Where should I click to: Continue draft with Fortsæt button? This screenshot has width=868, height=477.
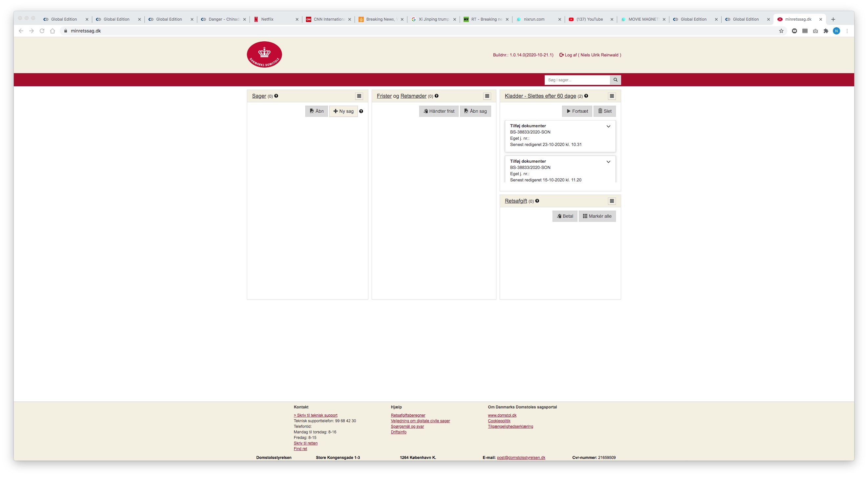[577, 111]
